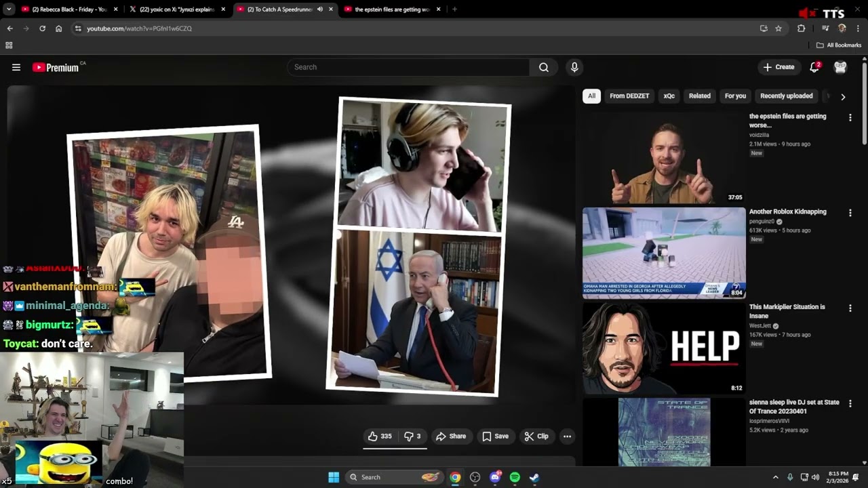Open the Markiplier HELP thumbnail
The width and height of the screenshot is (868, 488).
coord(664,348)
